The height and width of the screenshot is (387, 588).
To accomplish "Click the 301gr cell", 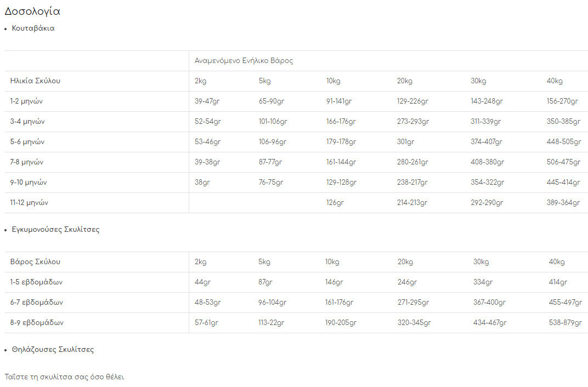I will [405, 142].
